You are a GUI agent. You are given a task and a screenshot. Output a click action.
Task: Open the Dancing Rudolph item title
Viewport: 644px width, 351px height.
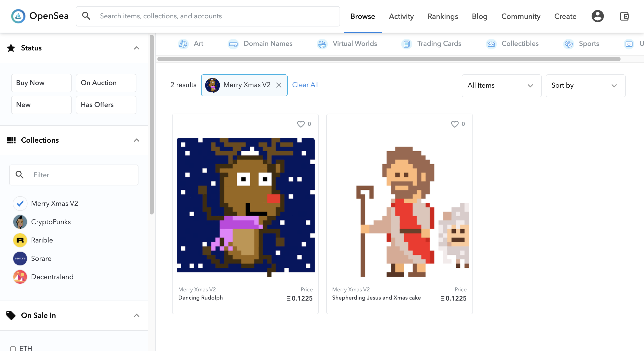[x=201, y=298]
